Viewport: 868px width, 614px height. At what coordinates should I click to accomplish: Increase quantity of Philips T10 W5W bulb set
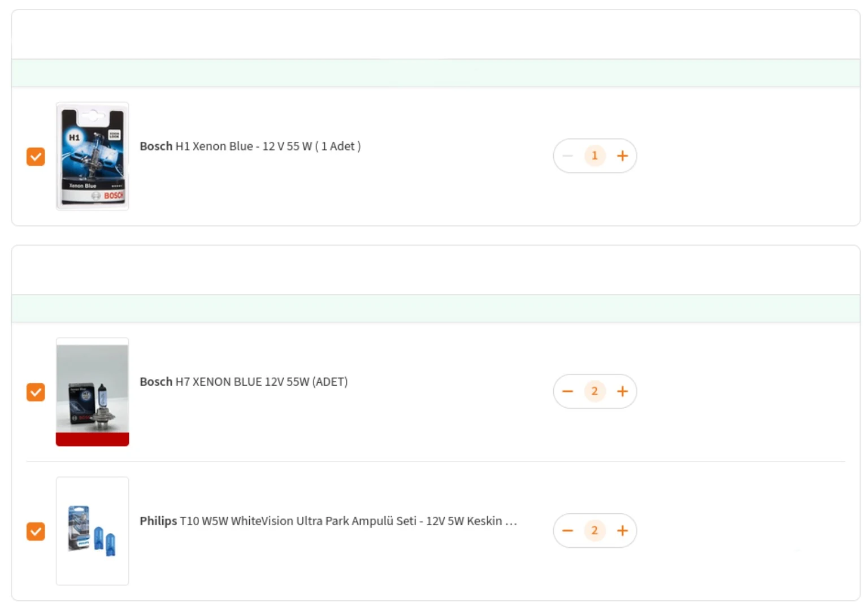point(622,530)
